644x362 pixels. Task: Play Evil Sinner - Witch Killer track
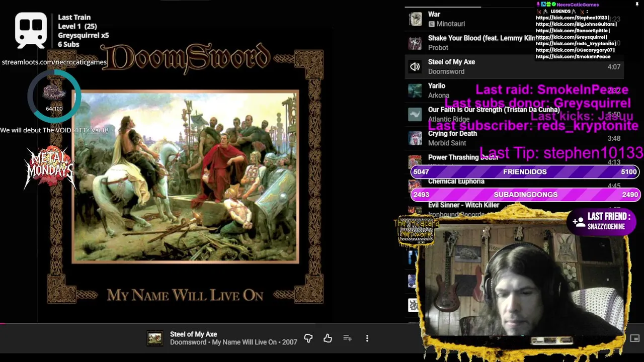(x=463, y=205)
